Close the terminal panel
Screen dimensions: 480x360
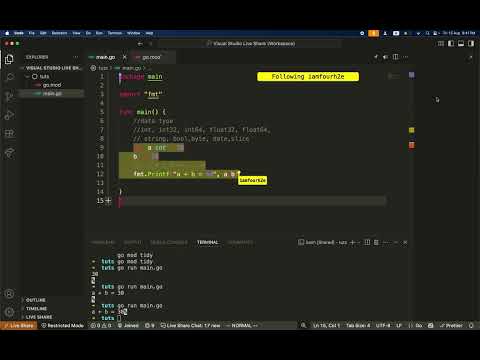point(405,242)
